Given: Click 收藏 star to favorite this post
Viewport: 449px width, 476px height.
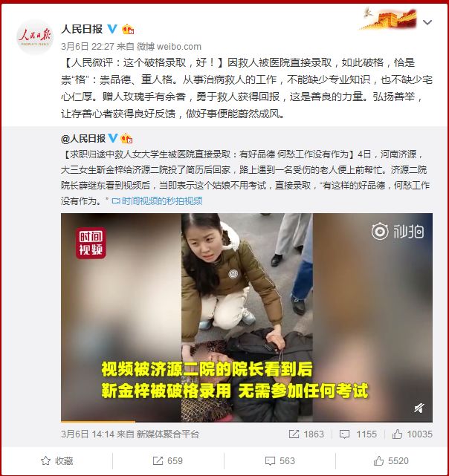Looking at the screenshot, I should pos(56,461).
